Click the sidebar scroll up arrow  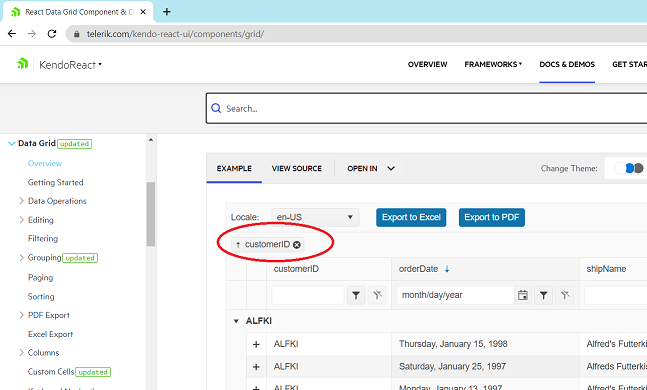pos(151,140)
